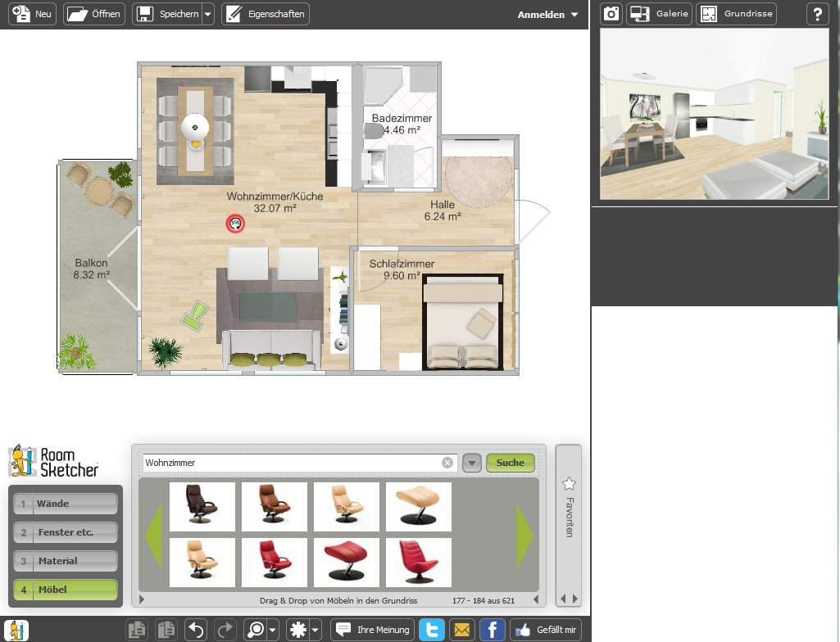Screen dimensions: 840x642
Task: Take a snapshot with the camera icon
Action: pyautogui.click(x=611, y=14)
